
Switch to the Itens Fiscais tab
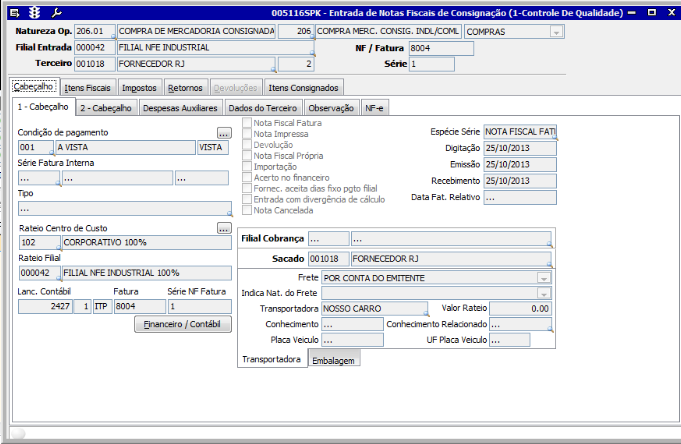87,88
